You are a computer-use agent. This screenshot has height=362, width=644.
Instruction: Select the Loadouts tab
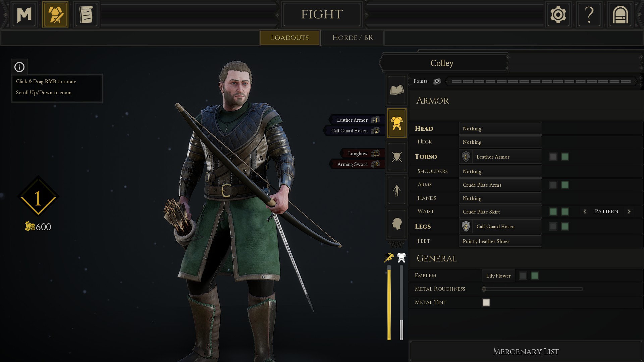click(x=289, y=38)
